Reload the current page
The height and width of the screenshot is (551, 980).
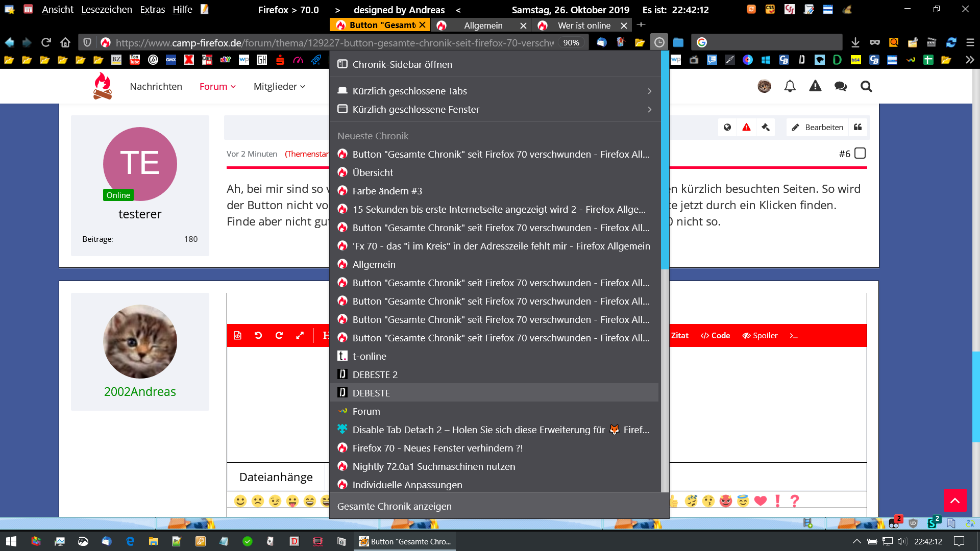(46, 43)
